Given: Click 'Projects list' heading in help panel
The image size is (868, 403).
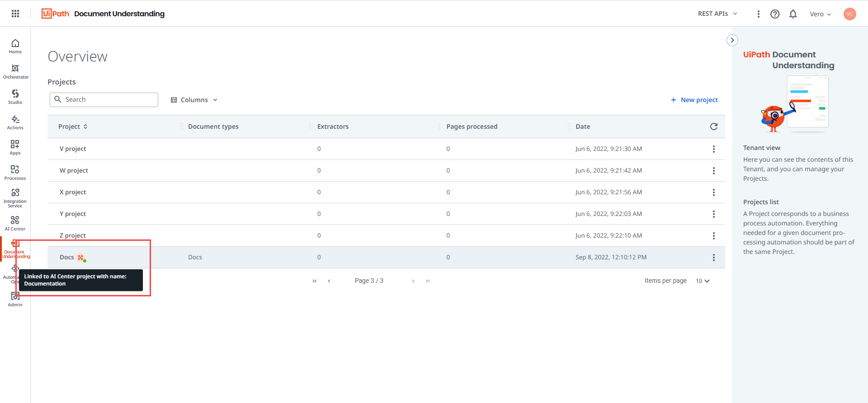Looking at the screenshot, I should click(x=761, y=202).
